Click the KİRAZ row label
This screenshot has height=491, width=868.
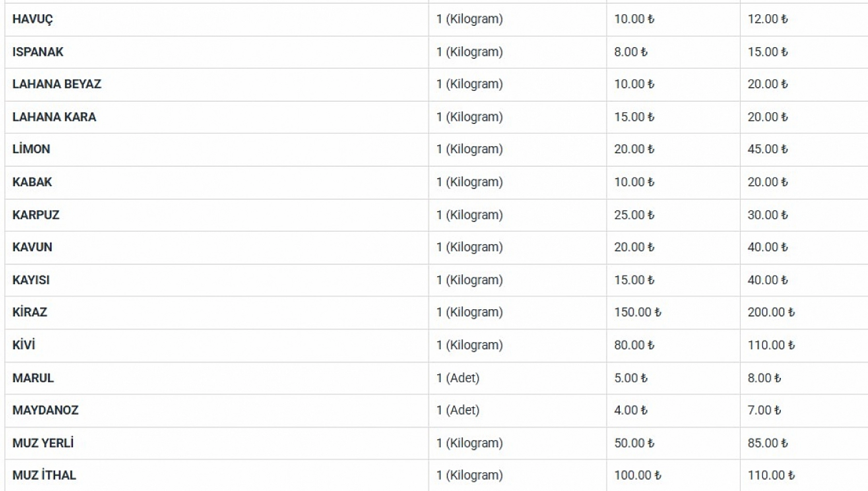(29, 312)
